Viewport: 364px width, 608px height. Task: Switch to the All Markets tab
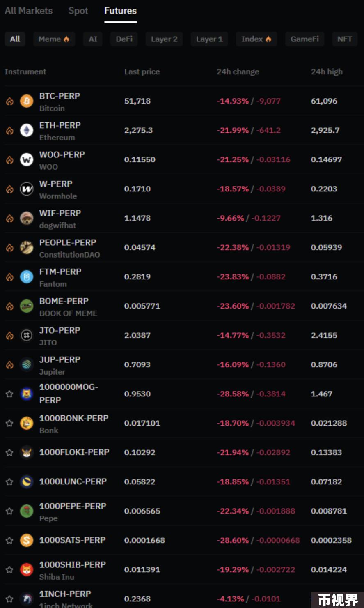pos(29,11)
